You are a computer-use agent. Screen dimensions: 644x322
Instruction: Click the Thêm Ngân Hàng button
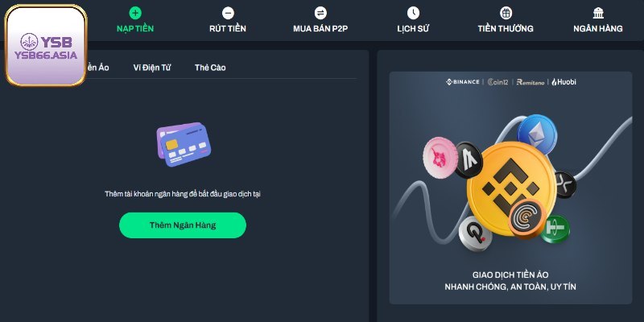[183, 225]
